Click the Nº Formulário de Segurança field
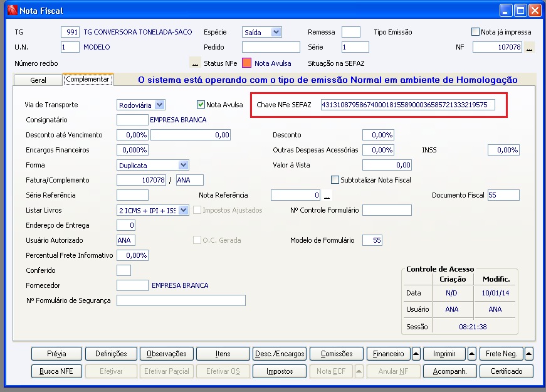Image resolution: width=546 pixels, height=392 pixels. (x=181, y=300)
